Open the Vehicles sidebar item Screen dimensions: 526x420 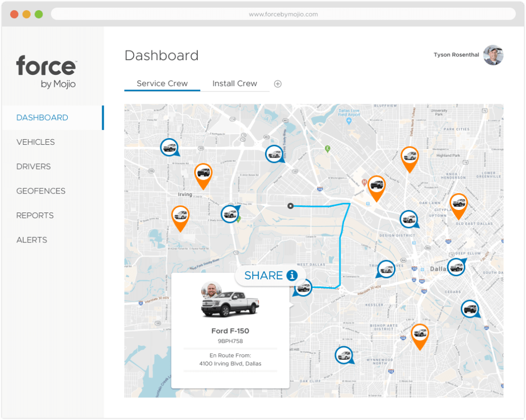tap(35, 142)
